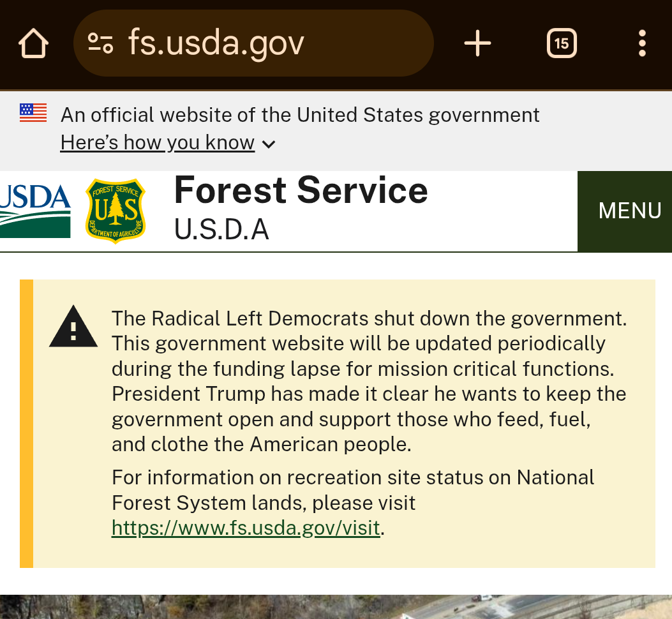672x619 pixels.
Task: Click the "Forest Service" site title
Action: pos(301,190)
